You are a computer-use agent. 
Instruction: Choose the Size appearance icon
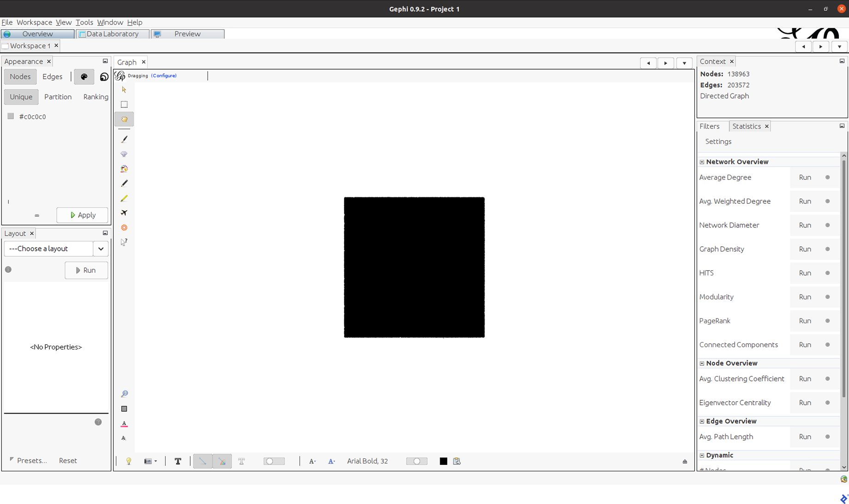(104, 77)
